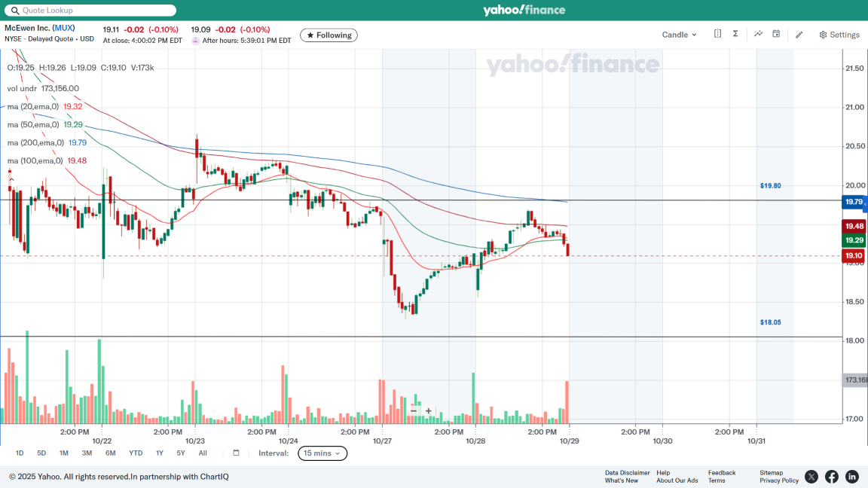
Task: Select the 1M time range
Action: click(x=64, y=453)
